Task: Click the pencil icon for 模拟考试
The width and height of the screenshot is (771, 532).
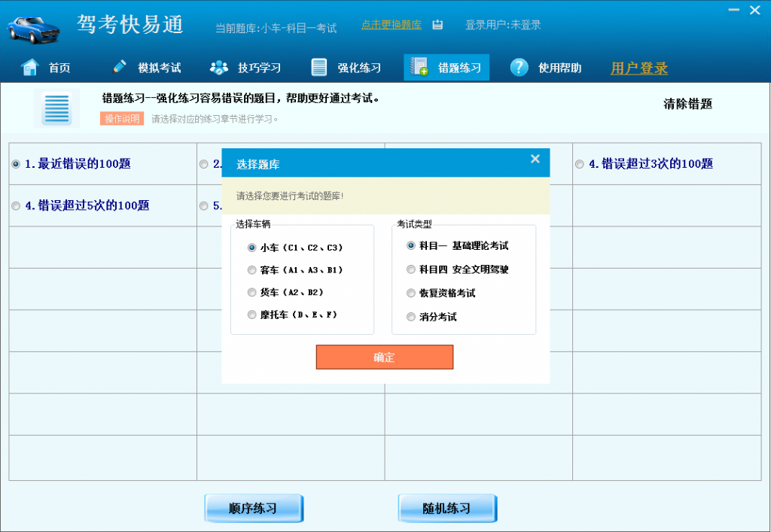Action: pyautogui.click(x=120, y=67)
